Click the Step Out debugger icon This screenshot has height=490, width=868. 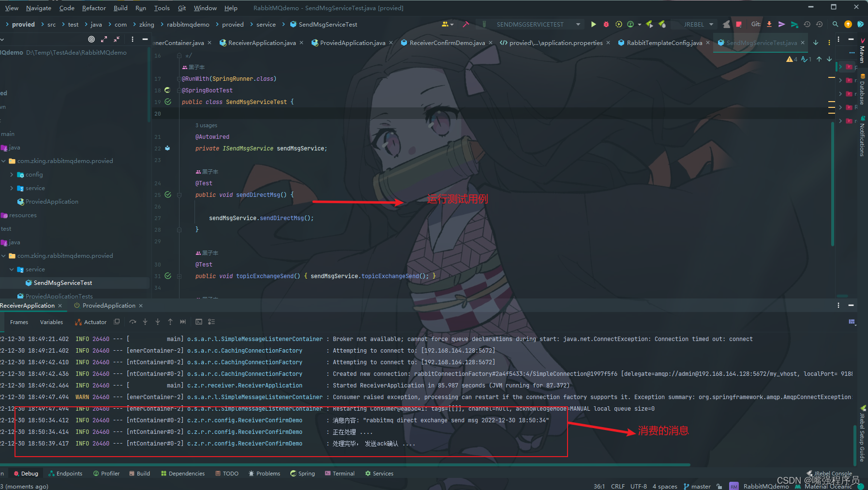[x=170, y=322]
